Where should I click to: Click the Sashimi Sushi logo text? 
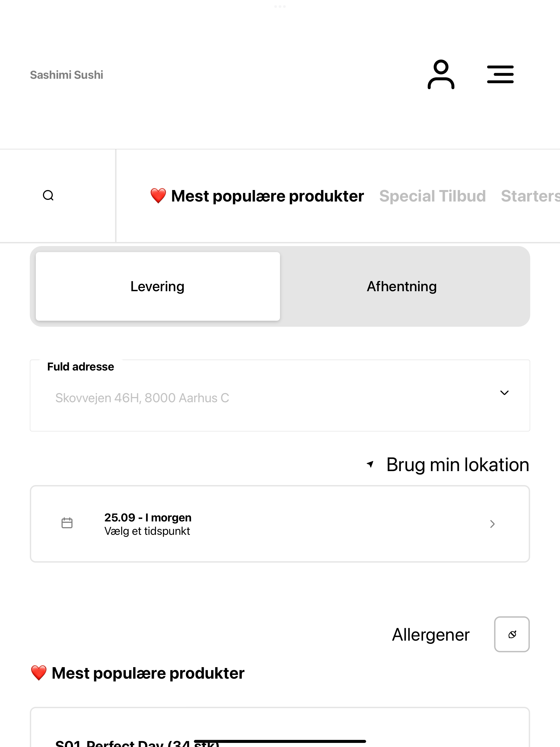coord(66,75)
